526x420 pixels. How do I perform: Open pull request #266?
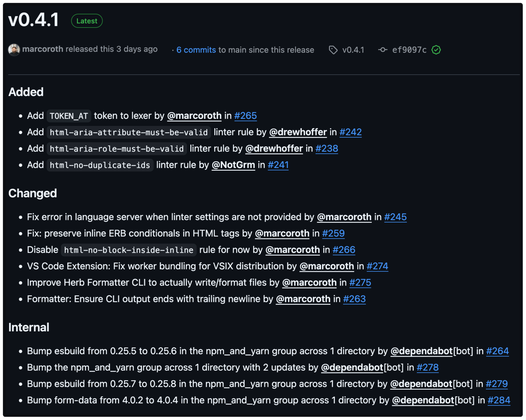[x=344, y=250]
